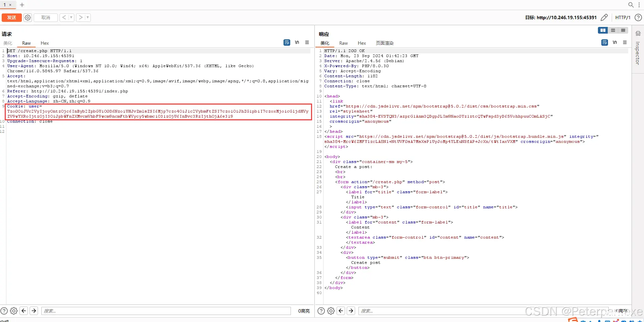Select the response Raw tab
Screen dimensions: 644x322
343,43
